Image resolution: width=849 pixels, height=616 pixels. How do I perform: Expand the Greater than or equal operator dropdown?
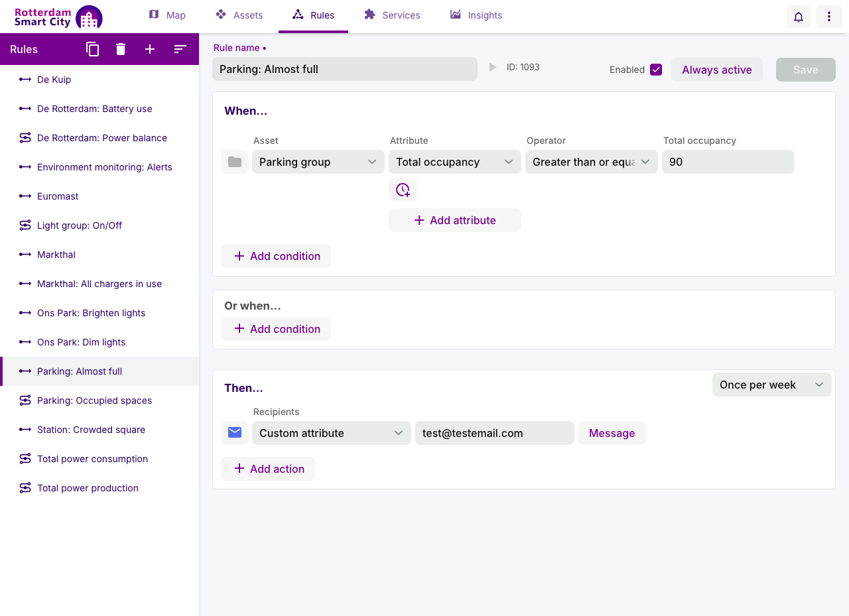[x=592, y=162]
